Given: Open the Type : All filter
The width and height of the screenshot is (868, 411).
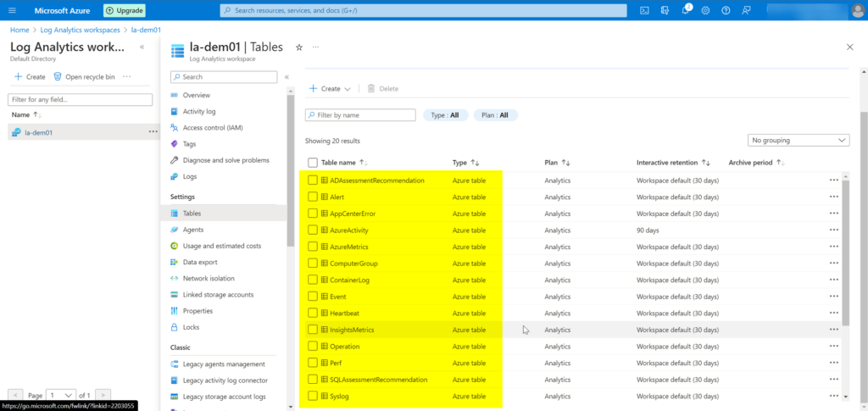Looking at the screenshot, I should [x=446, y=115].
